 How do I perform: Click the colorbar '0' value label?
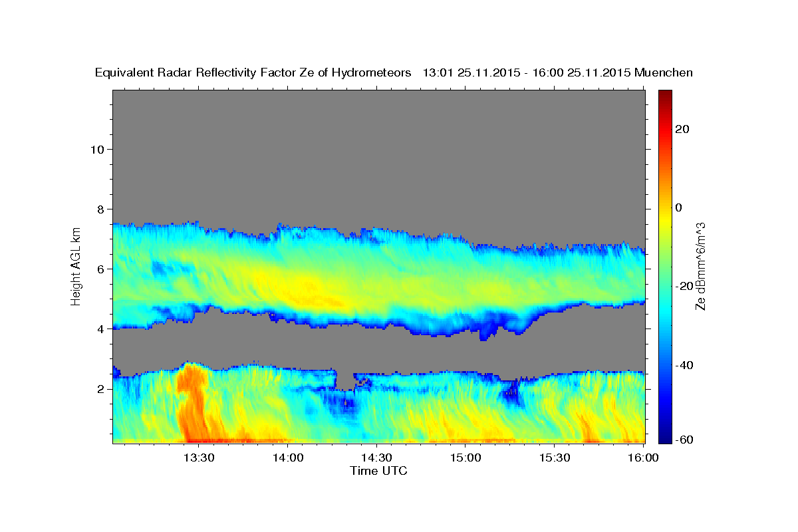pyautogui.click(x=679, y=207)
